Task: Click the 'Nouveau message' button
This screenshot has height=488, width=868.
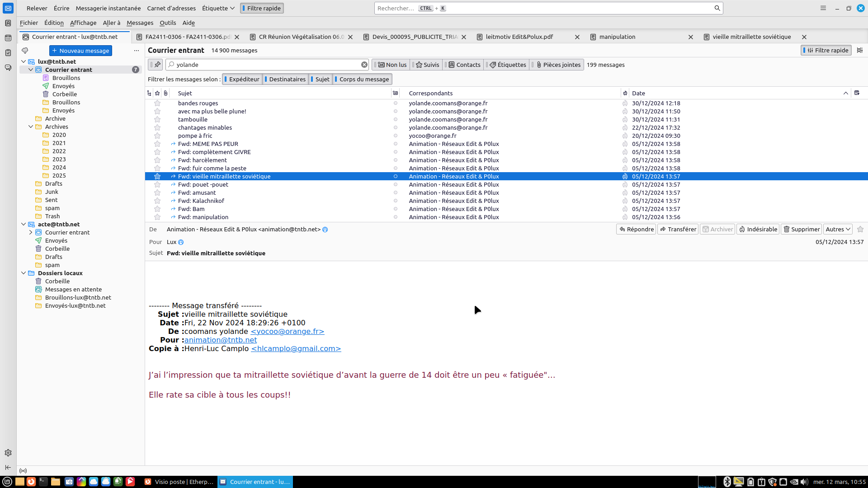Action: pos(80,51)
